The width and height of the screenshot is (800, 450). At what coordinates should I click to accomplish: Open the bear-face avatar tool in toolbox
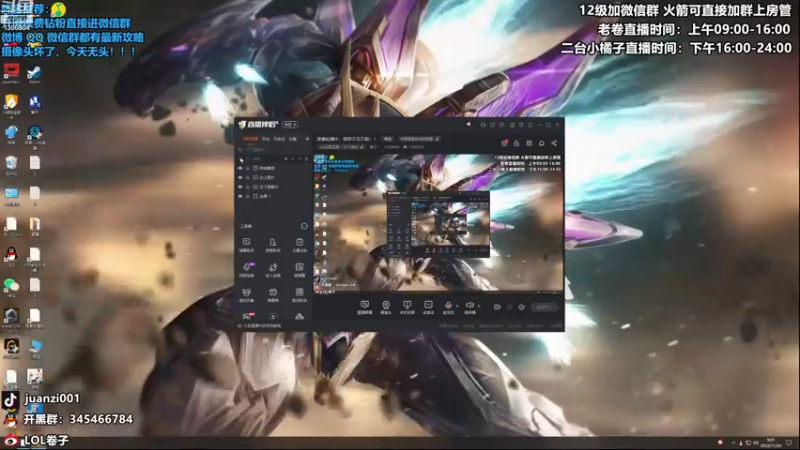(x=246, y=295)
